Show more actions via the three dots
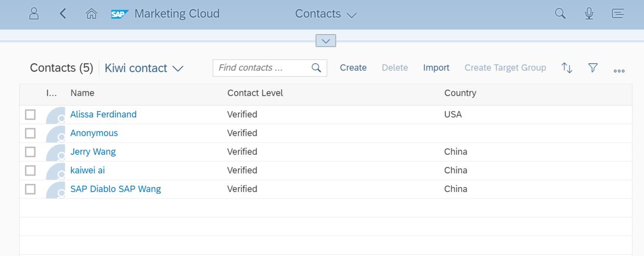644x256 pixels. point(619,71)
